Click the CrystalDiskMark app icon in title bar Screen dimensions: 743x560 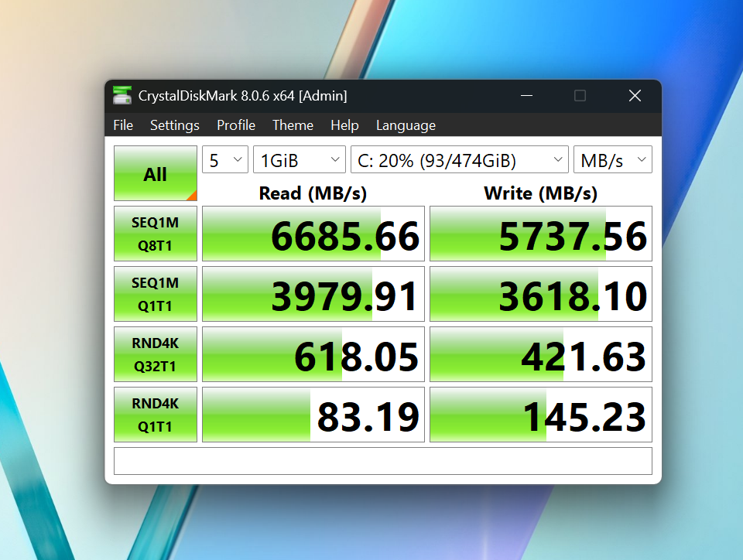click(x=122, y=96)
